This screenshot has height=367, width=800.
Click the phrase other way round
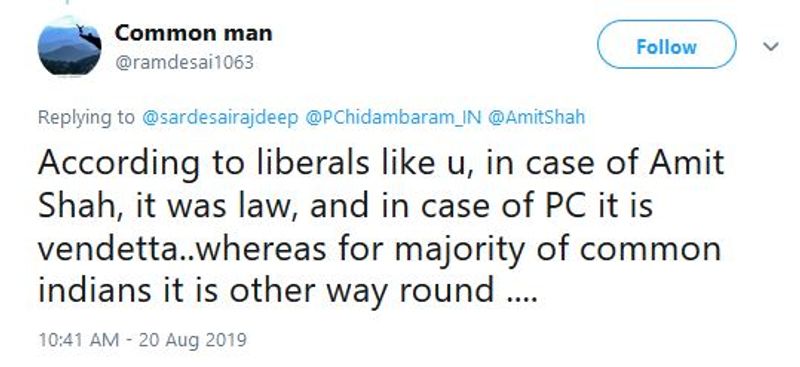[x=362, y=291]
